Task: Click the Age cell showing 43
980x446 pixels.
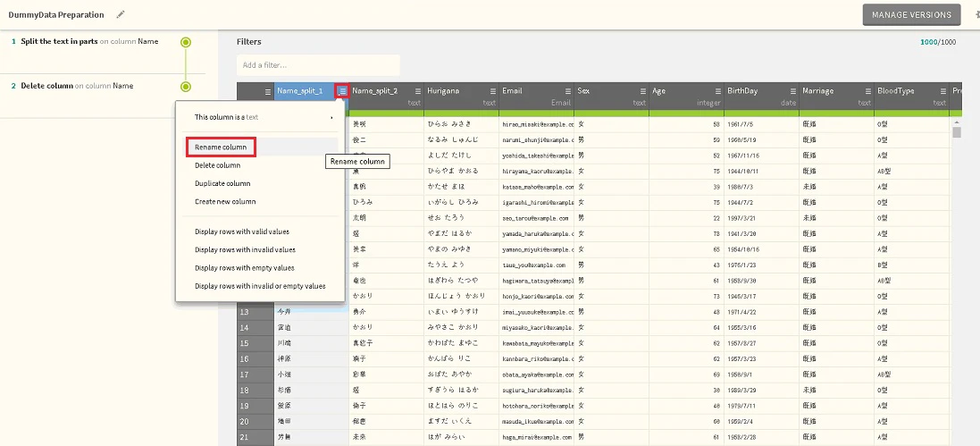Action: point(686,265)
